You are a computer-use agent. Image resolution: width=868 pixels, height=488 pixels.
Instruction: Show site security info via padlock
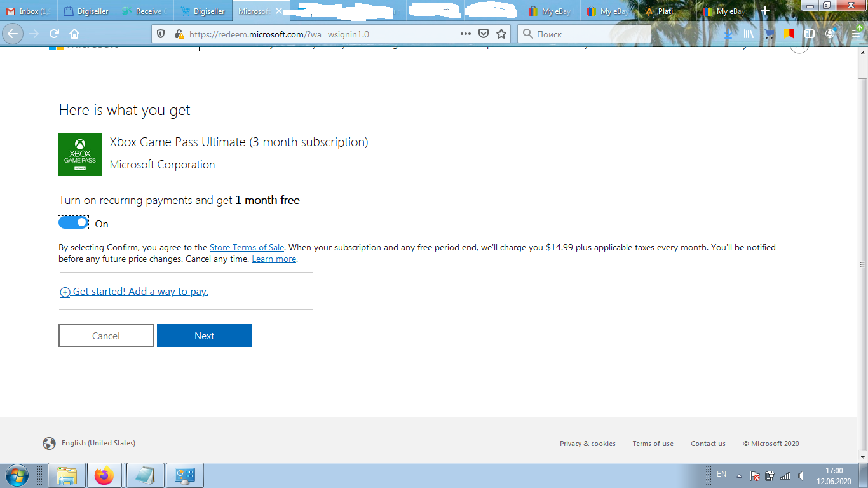point(179,34)
